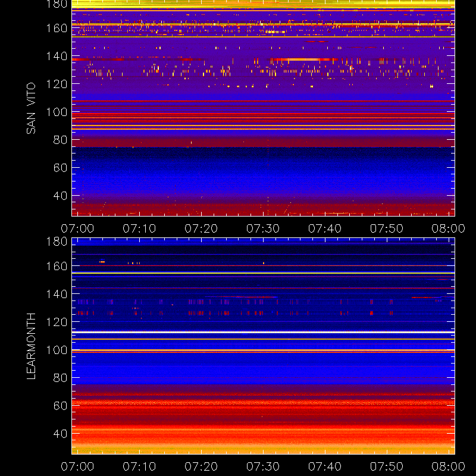The width and height of the screenshot is (476, 476).
Task: Pick the 80 tick label on Learmonth axis
Action: (x=60, y=378)
